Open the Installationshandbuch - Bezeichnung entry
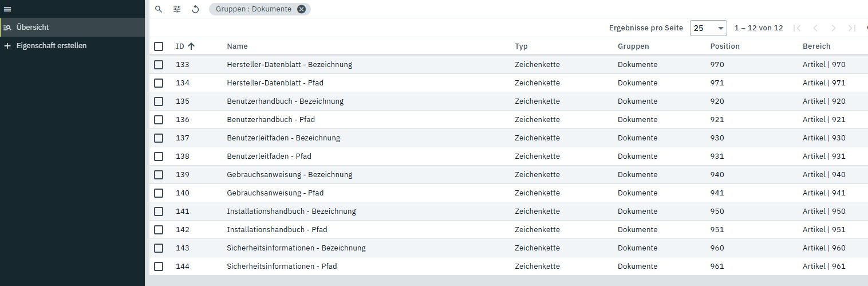This screenshot has height=286, width=868. click(x=291, y=211)
